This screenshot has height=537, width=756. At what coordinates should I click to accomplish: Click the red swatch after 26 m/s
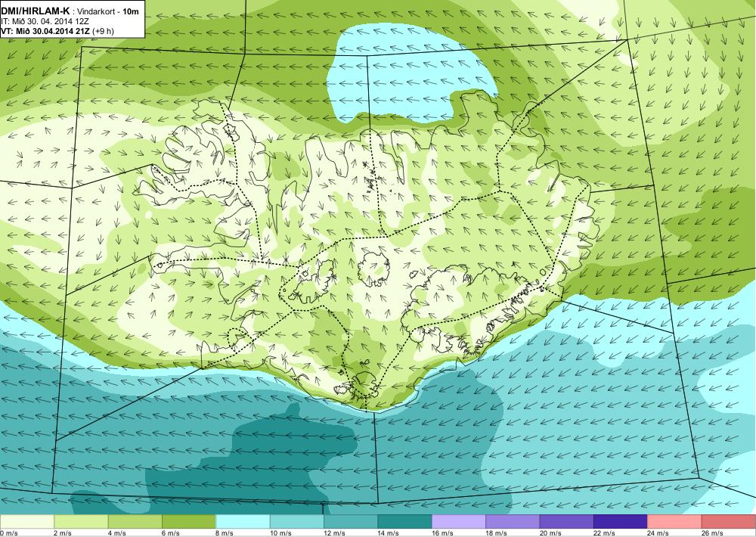pos(729,522)
